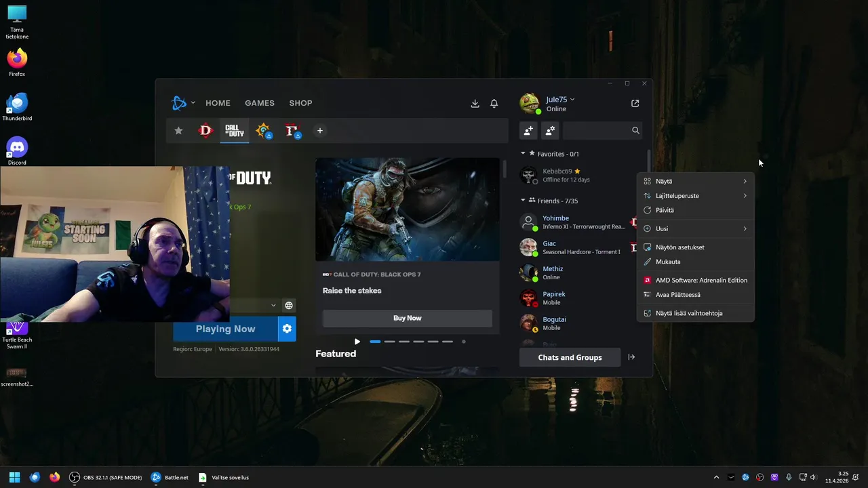Open the Firefox desktop shortcut
868x488 pixels.
(17, 62)
